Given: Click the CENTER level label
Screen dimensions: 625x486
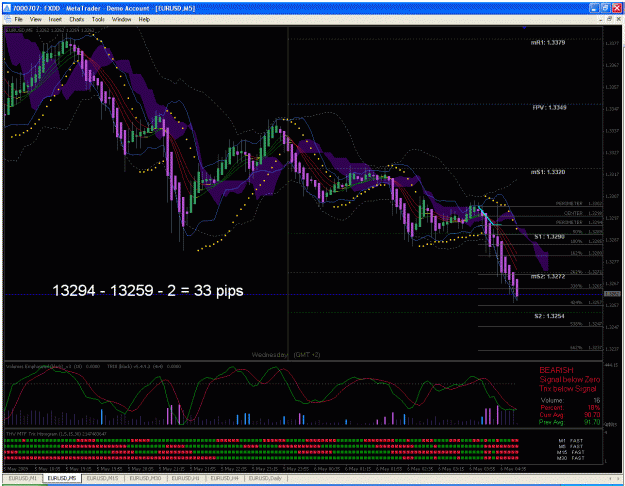Looking at the screenshot, I should (x=573, y=213).
